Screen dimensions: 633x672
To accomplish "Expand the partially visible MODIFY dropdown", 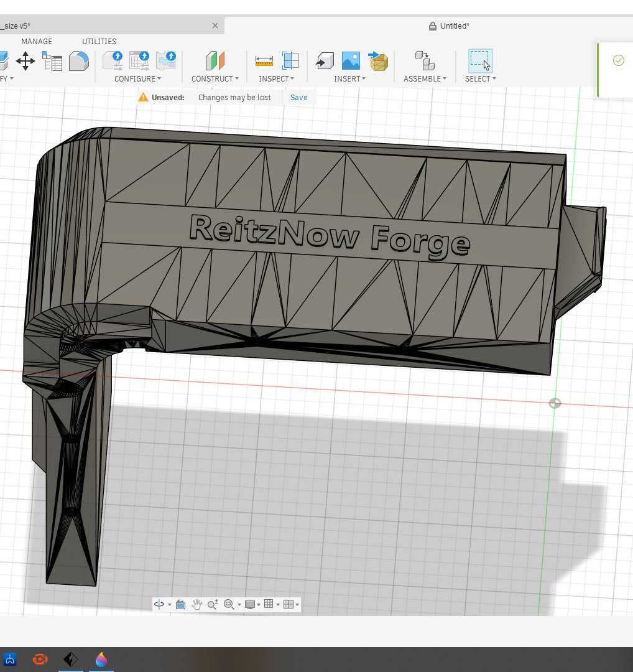I will [x=6, y=79].
